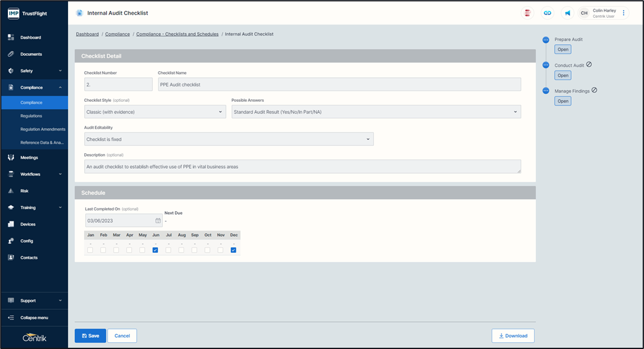Select Regulations in the sidebar submenu
The height and width of the screenshot is (349, 644).
coord(31,116)
